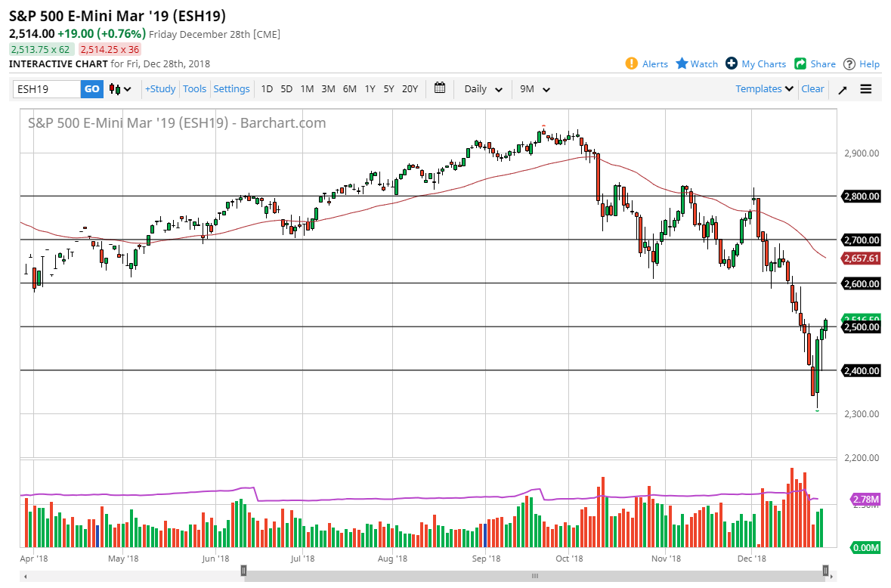Click the Clear link

812,88
